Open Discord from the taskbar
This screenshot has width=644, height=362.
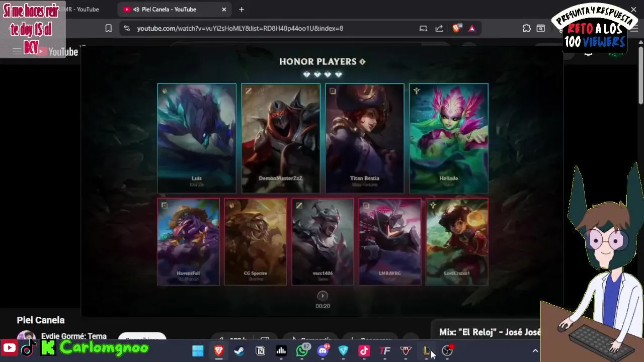click(323, 351)
